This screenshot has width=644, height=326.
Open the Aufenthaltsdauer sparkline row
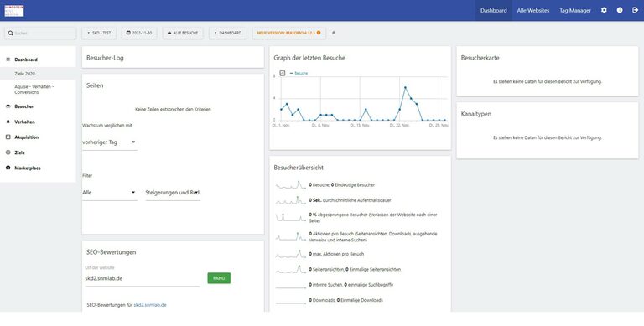(291, 200)
